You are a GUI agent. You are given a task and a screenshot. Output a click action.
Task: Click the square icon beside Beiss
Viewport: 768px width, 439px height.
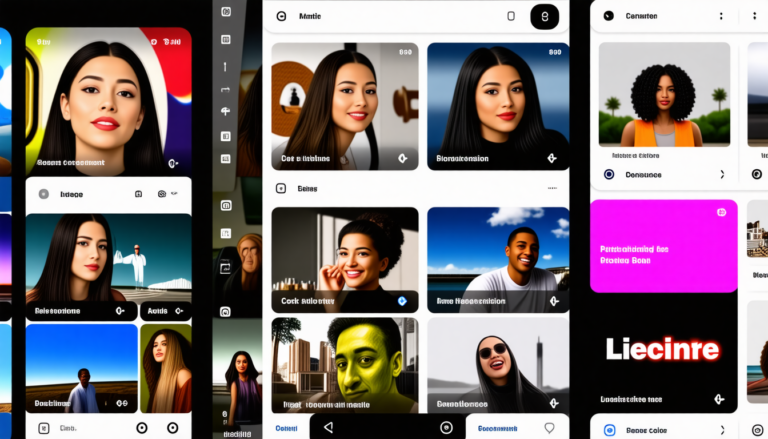(x=281, y=188)
